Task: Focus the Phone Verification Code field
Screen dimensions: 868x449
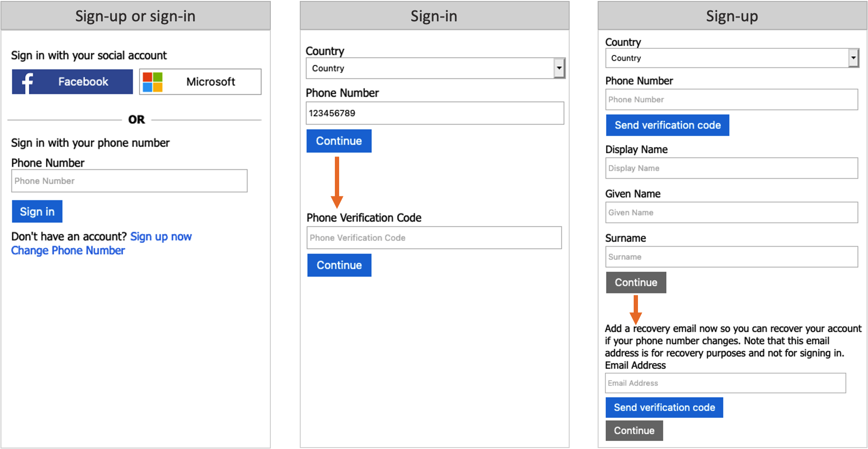Action: (x=434, y=238)
